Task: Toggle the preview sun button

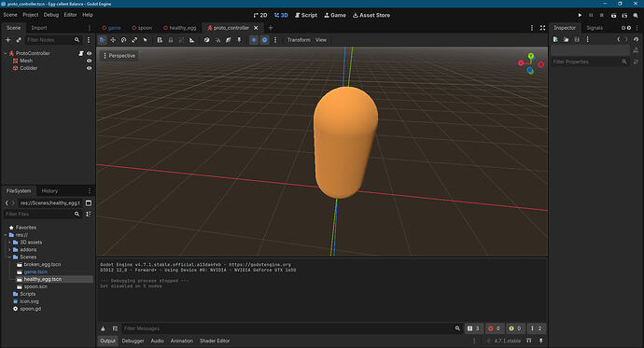Action: coord(254,40)
